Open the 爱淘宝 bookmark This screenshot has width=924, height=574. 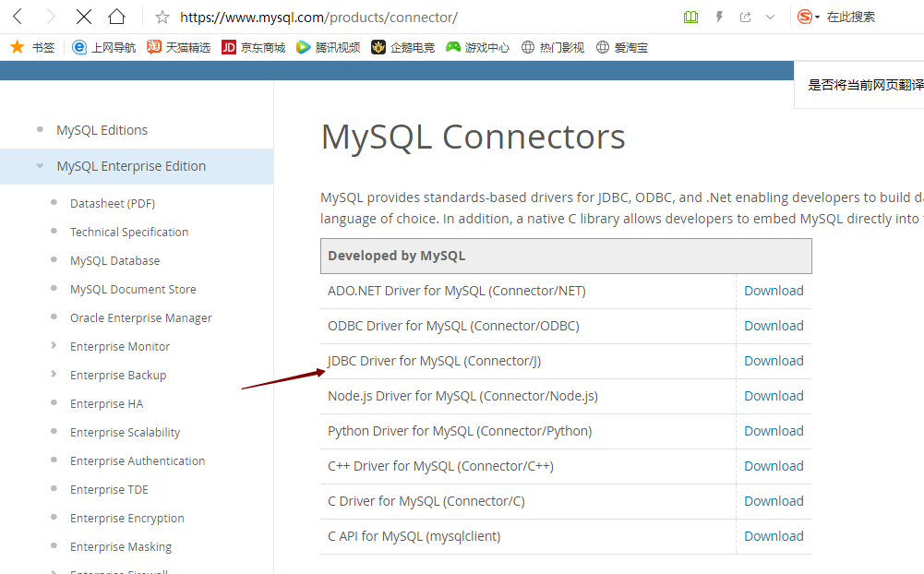pos(622,47)
